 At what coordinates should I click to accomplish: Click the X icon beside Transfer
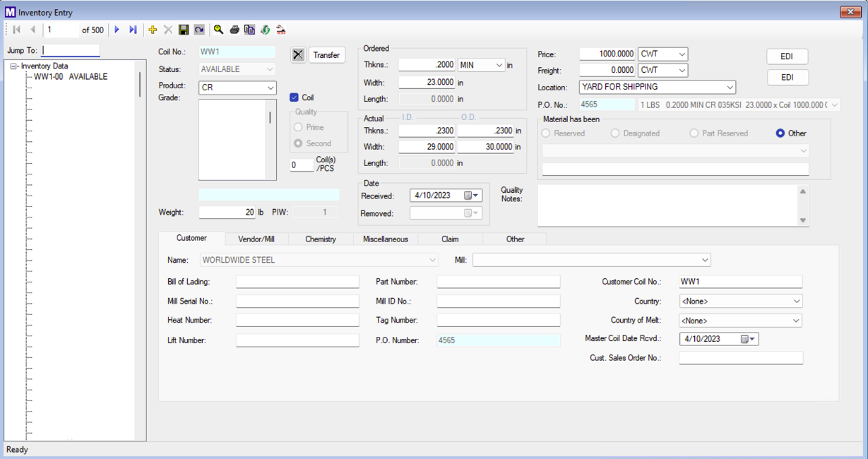(298, 55)
